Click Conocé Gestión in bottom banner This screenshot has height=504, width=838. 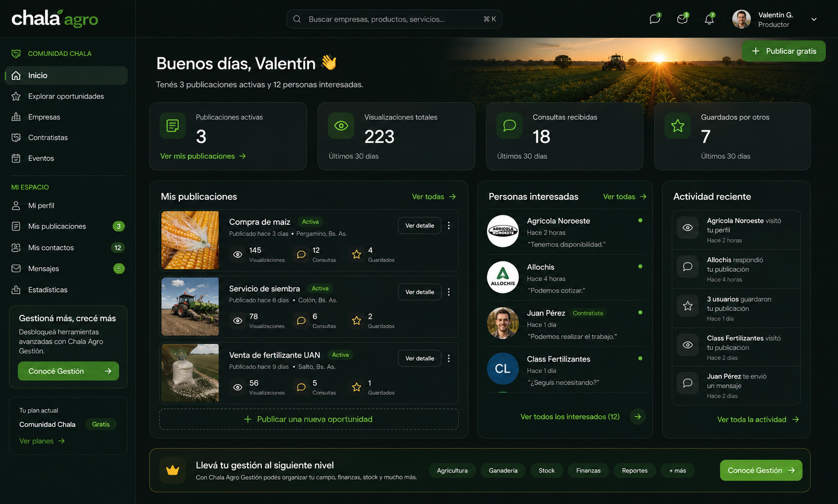(761, 470)
